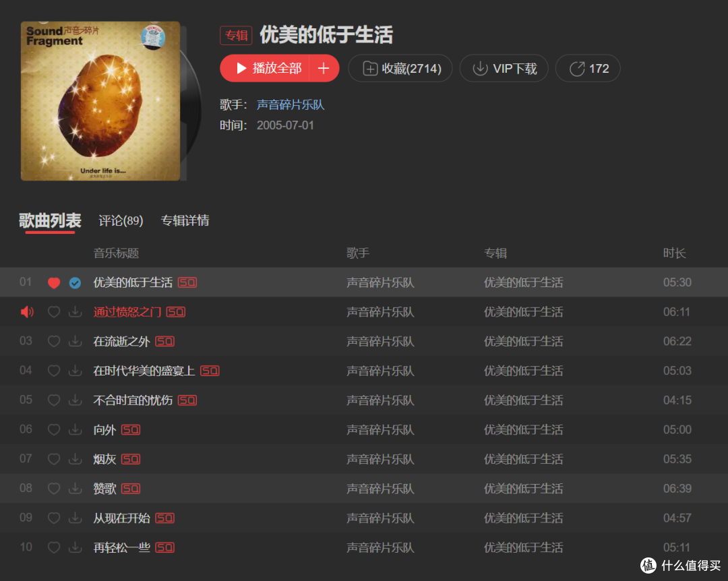Download the song 在流逝之外
Screen dimensions: 728x581
click(75, 341)
